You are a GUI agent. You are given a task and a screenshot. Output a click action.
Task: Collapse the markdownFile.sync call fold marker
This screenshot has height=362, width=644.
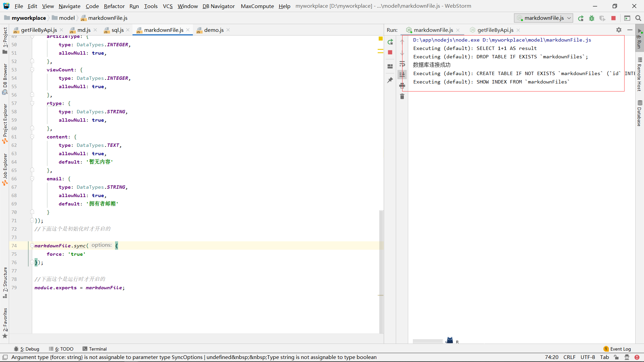(x=32, y=246)
